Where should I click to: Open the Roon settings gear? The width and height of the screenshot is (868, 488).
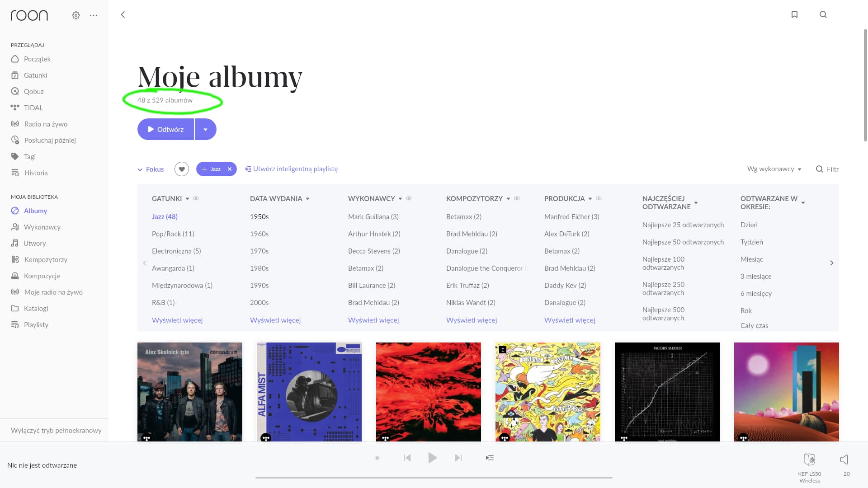pos(76,15)
